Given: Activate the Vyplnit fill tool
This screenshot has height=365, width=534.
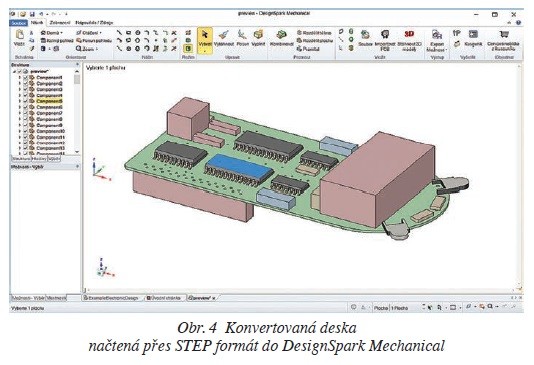Looking at the screenshot, I should tap(258, 38).
